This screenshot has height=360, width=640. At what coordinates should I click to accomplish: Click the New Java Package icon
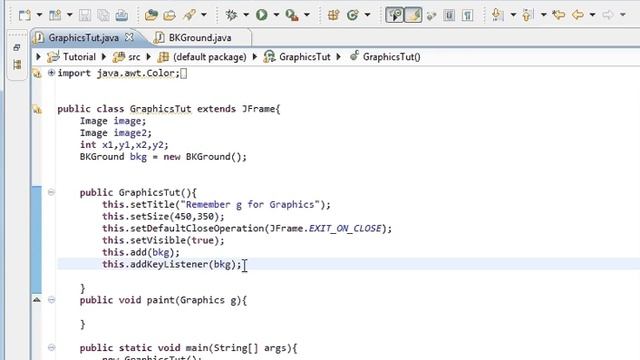click(x=333, y=15)
